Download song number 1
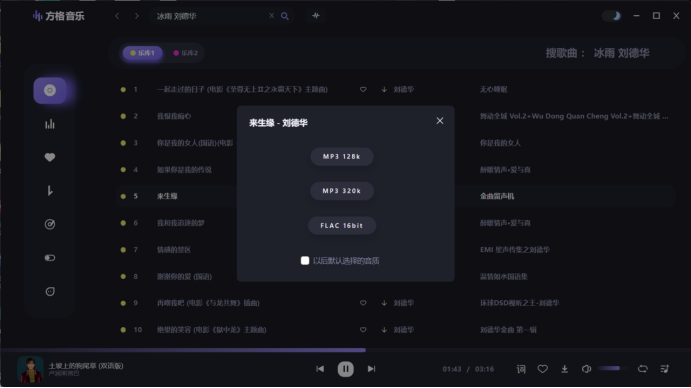691x388 pixels. click(x=384, y=90)
